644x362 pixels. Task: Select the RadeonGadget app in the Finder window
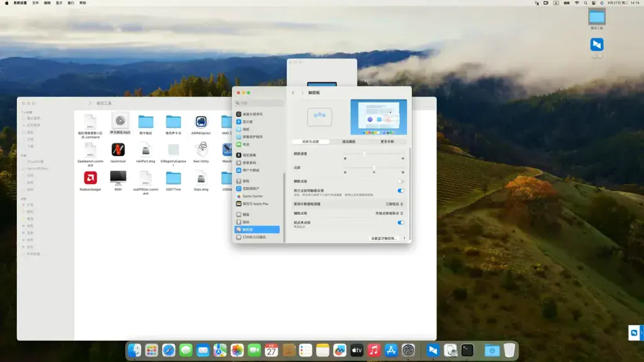pos(91,181)
